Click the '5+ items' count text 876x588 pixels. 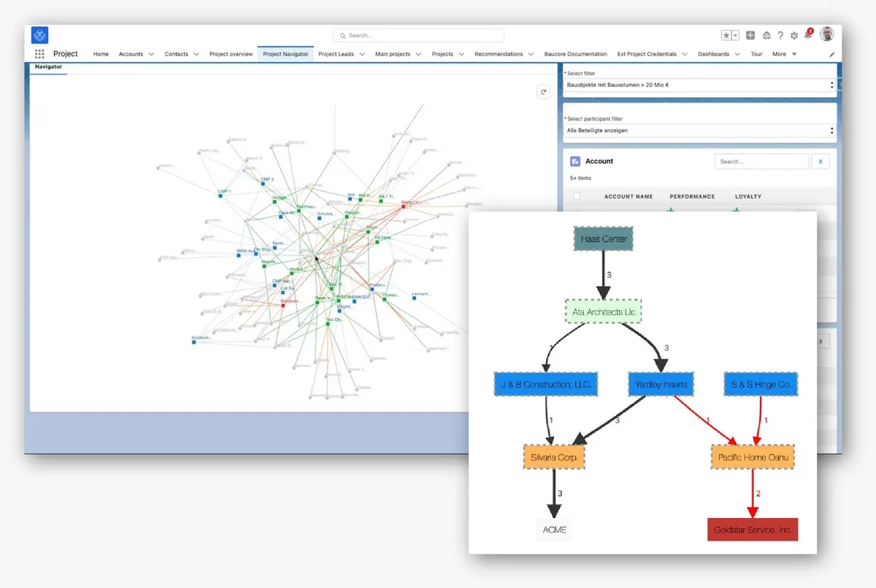pyautogui.click(x=581, y=178)
